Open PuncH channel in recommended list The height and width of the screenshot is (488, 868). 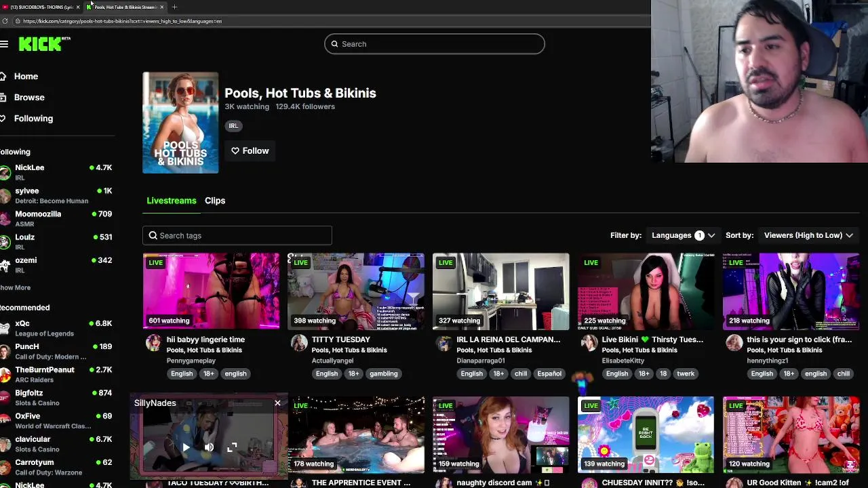[58, 351]
